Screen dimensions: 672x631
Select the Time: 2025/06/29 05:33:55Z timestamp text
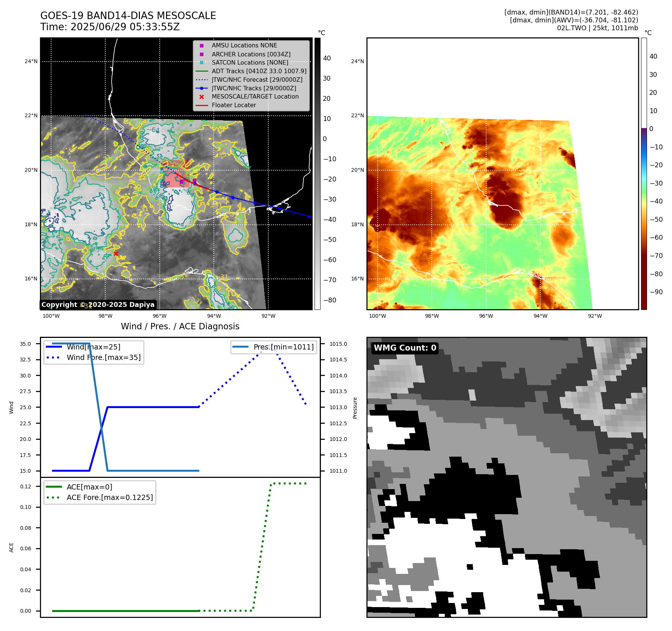click(x=110, y=27)
